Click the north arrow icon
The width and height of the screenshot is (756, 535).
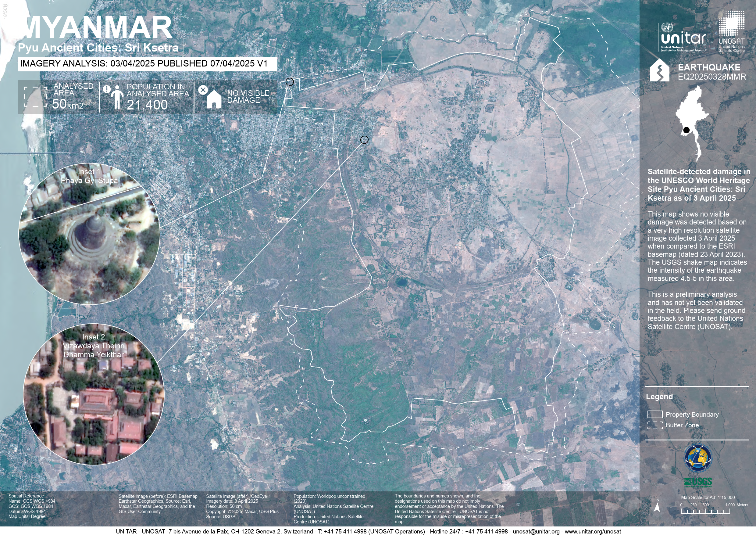[657, 507]
